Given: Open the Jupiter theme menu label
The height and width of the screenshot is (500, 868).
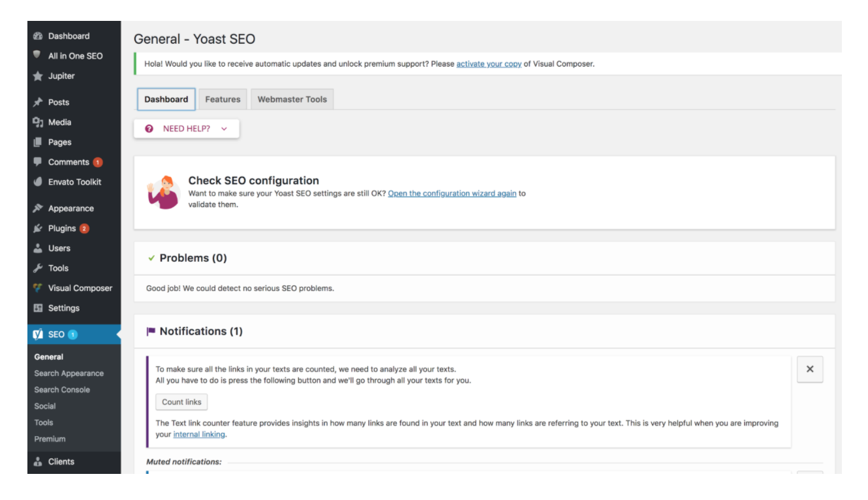Looking at the screenshot, I should pos(61,76).
